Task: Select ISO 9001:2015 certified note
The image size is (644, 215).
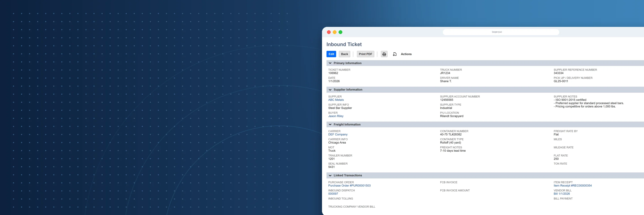Action: [570, 100]
